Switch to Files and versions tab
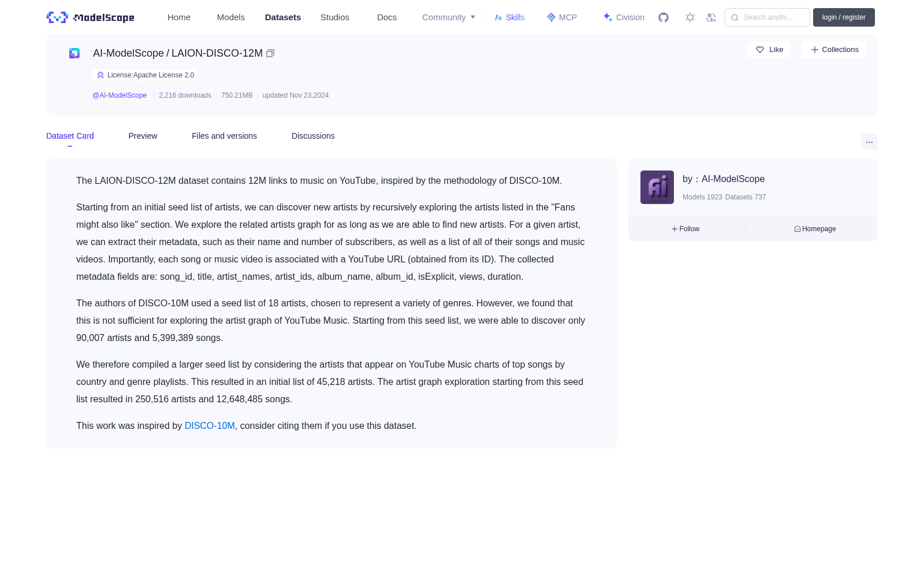 (224, 136)
